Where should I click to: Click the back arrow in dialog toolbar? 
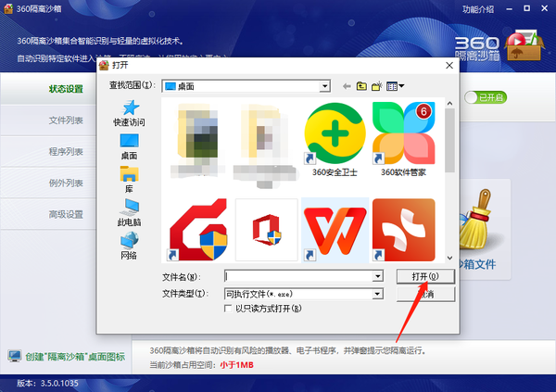347,86
